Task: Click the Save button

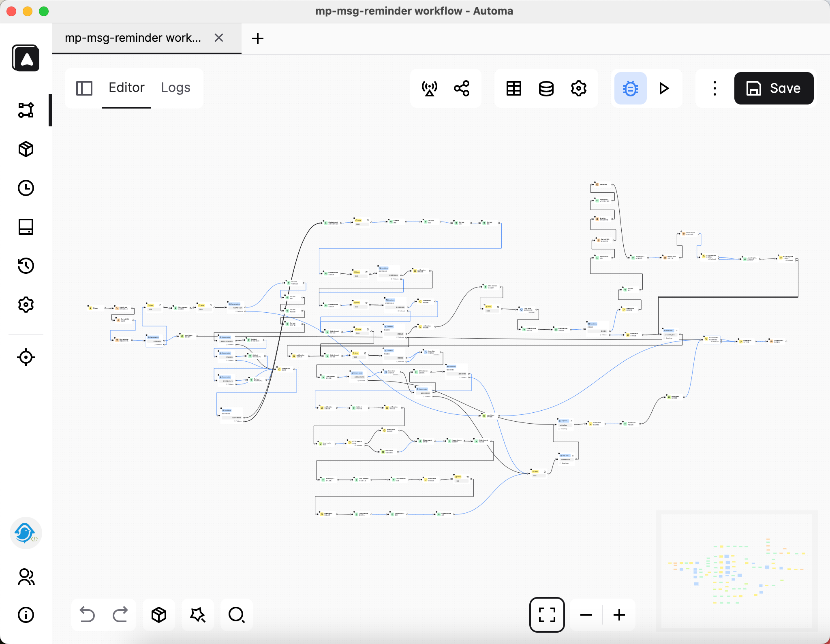Action: tap(774, 88)
